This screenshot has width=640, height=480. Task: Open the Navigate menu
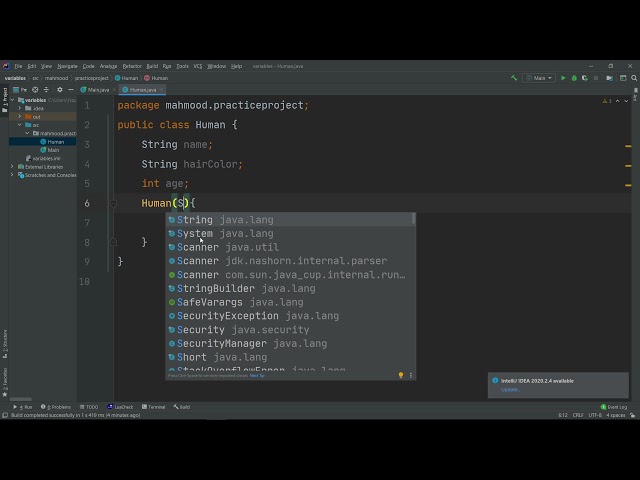click(x=67, y=66)
